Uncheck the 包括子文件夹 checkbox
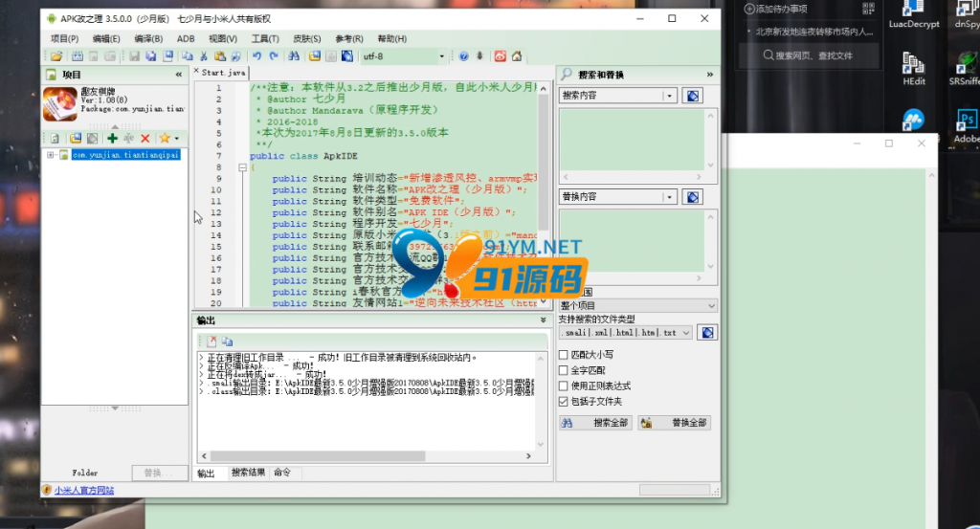The width and height of the screenshot is (980, 529). click(x=563, y=402)
